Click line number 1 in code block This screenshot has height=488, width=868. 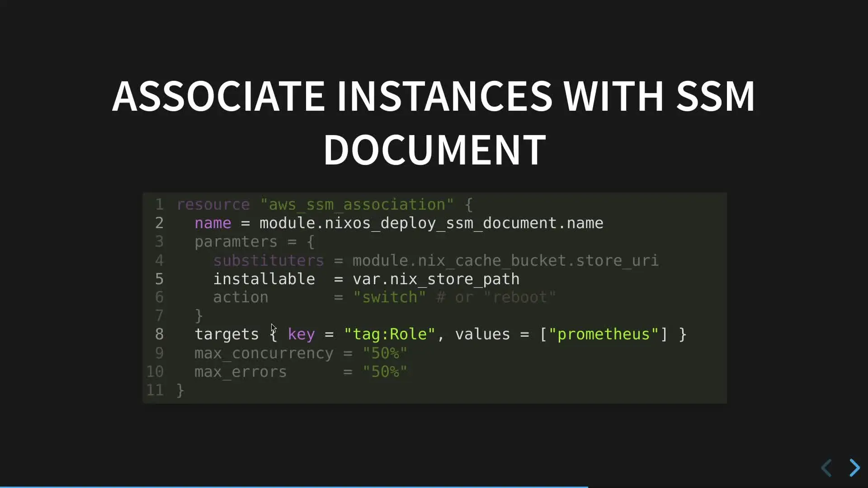159,204
